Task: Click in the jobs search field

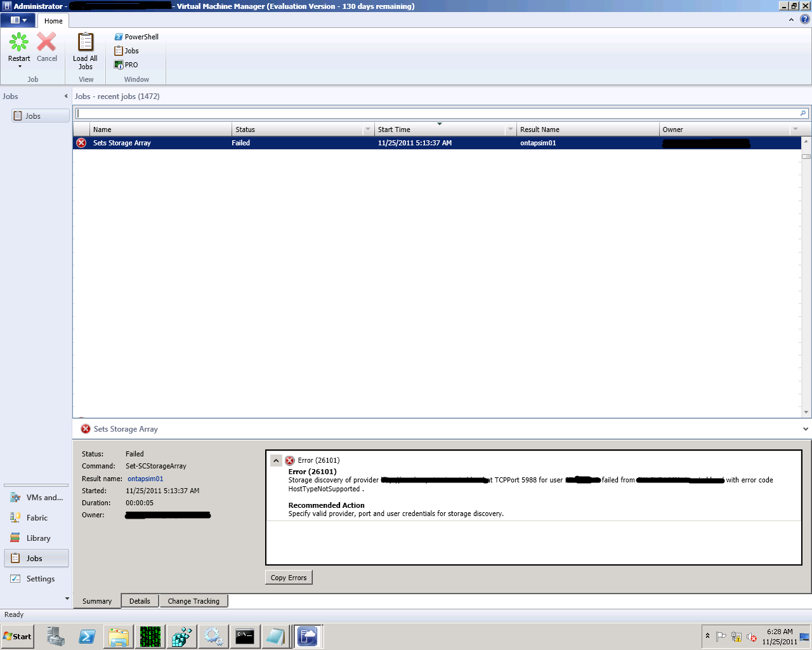Action: point(436,114)
